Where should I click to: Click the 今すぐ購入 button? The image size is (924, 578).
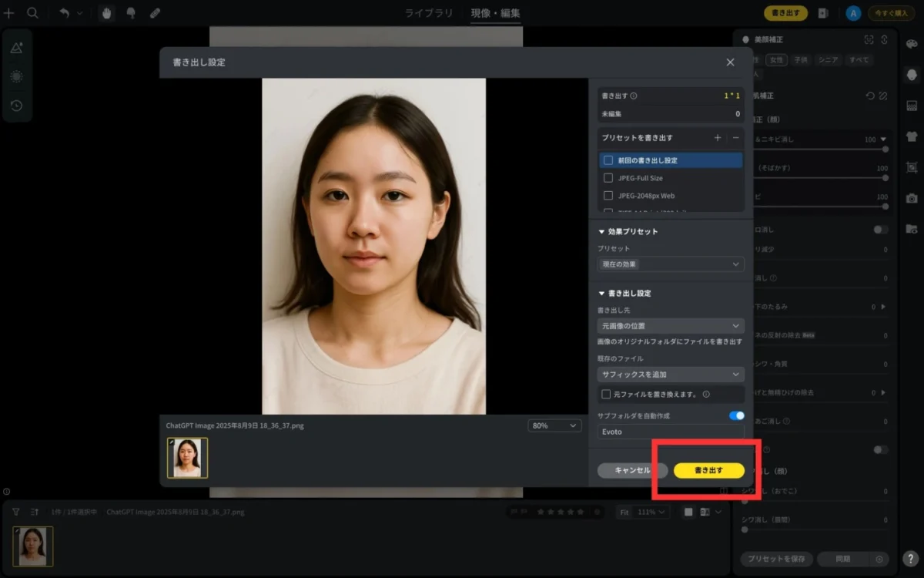point(892,13)
